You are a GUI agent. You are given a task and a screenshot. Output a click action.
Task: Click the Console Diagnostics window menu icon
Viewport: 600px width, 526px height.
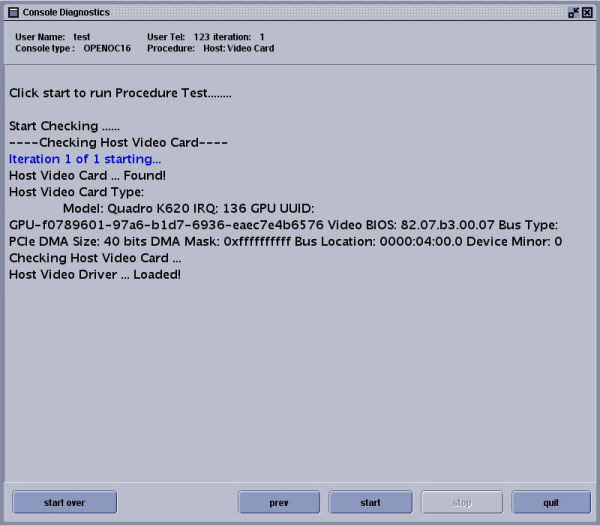pyautogui.click(x=12, y=12)
